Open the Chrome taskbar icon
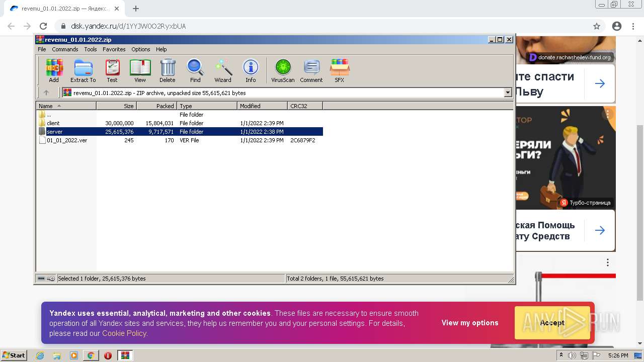Viewport: 644px width, 362px height. point(91,355)
